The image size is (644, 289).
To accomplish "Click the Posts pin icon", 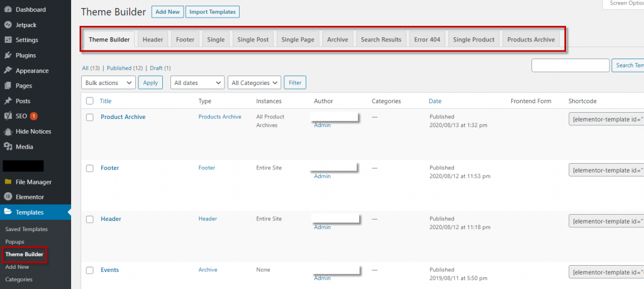I will (x=8, y=101).
